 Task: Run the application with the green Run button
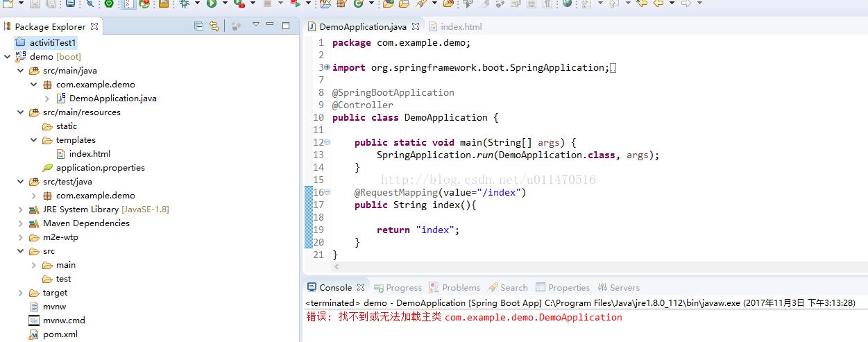point(211,3)
